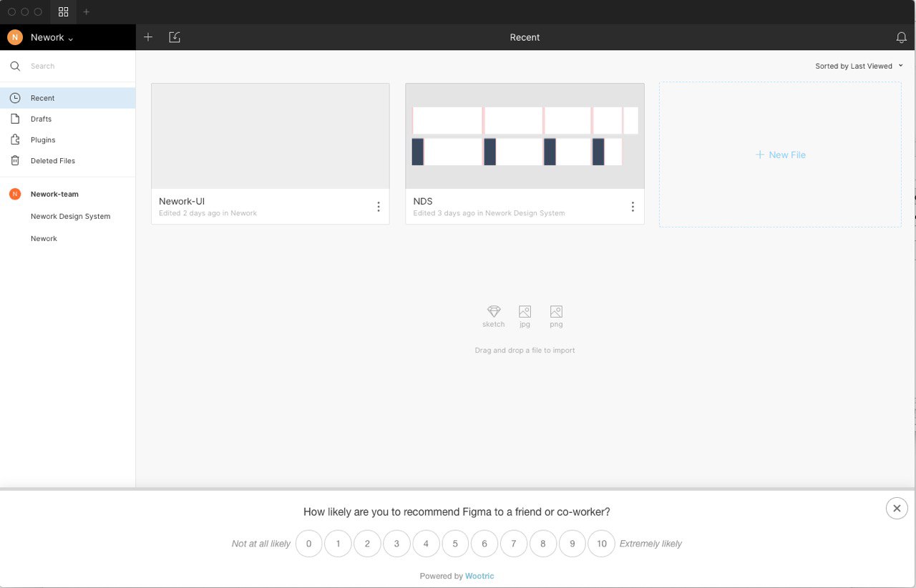Click "Edited 3 days ago in Nework Design System"
Screen dimensions: 916x588
[x=489, y=213]
